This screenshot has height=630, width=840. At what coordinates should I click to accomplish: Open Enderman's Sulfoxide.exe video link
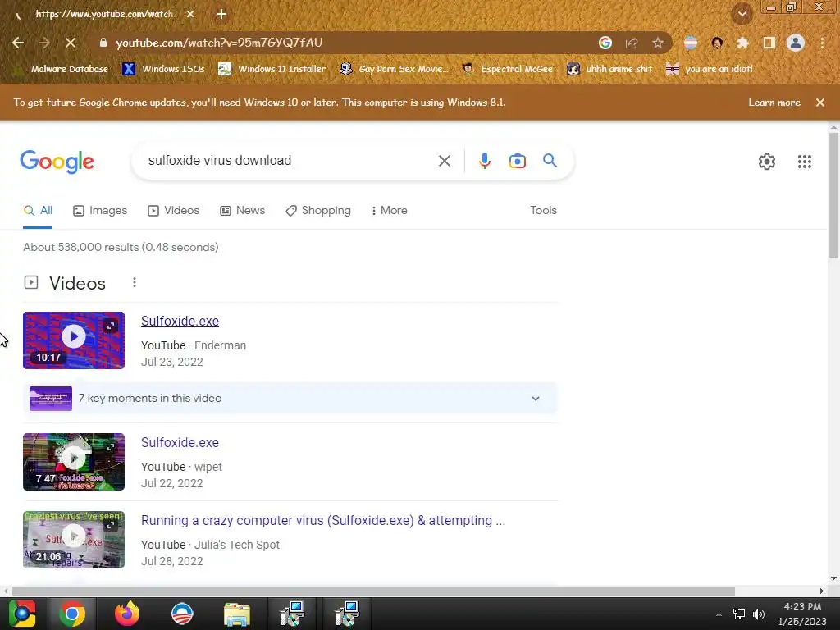[x=180, y=322]
